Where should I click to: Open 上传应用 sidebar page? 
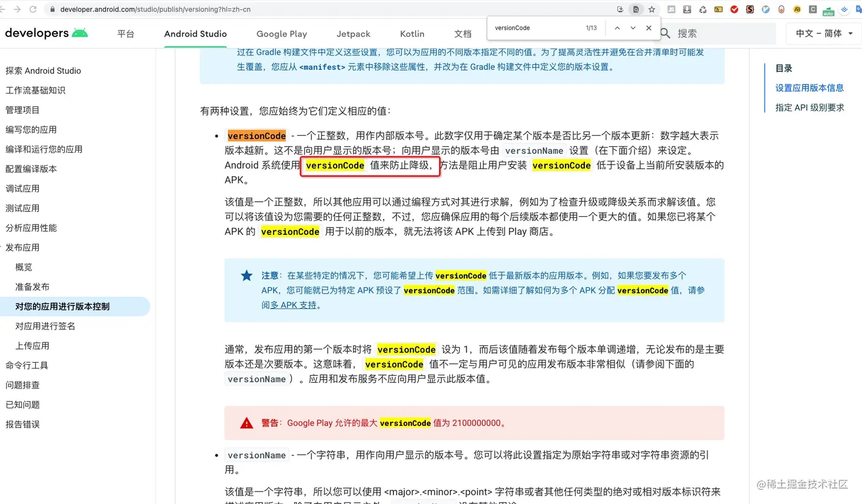[x=32, y=346]
